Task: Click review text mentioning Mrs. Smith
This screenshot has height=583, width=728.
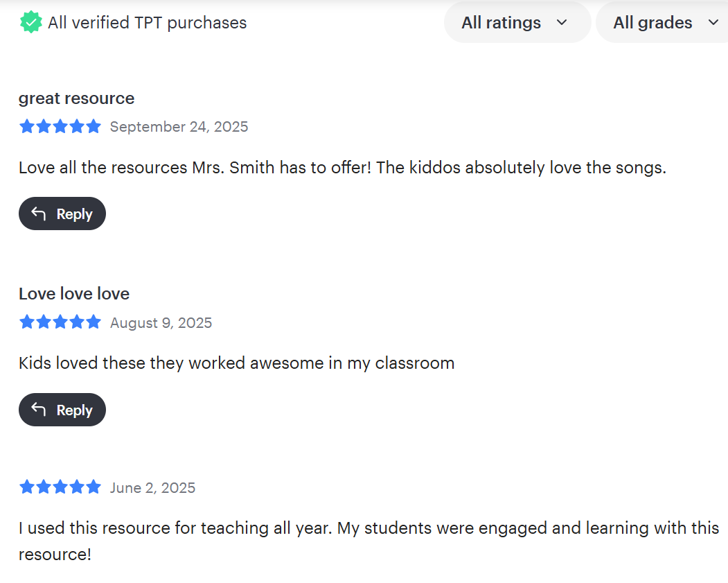Action: (x=342, y=168)
